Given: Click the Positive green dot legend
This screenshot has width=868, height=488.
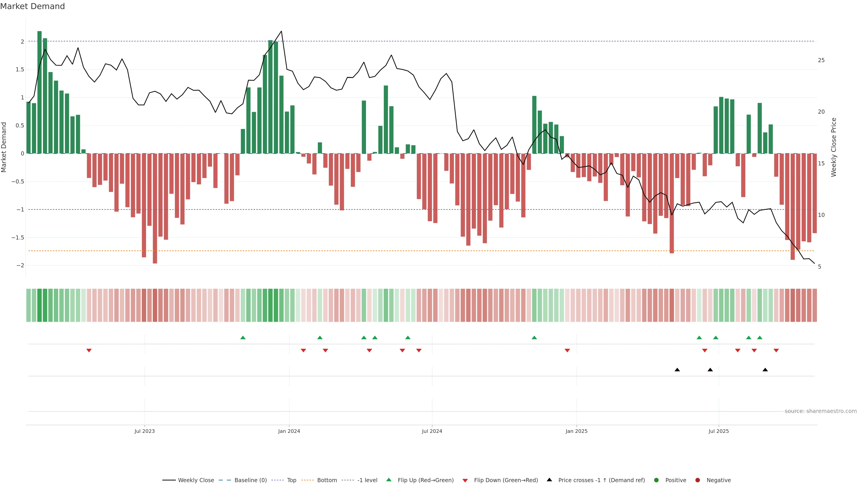Looking at the screenshot, I should coord(656,480).
